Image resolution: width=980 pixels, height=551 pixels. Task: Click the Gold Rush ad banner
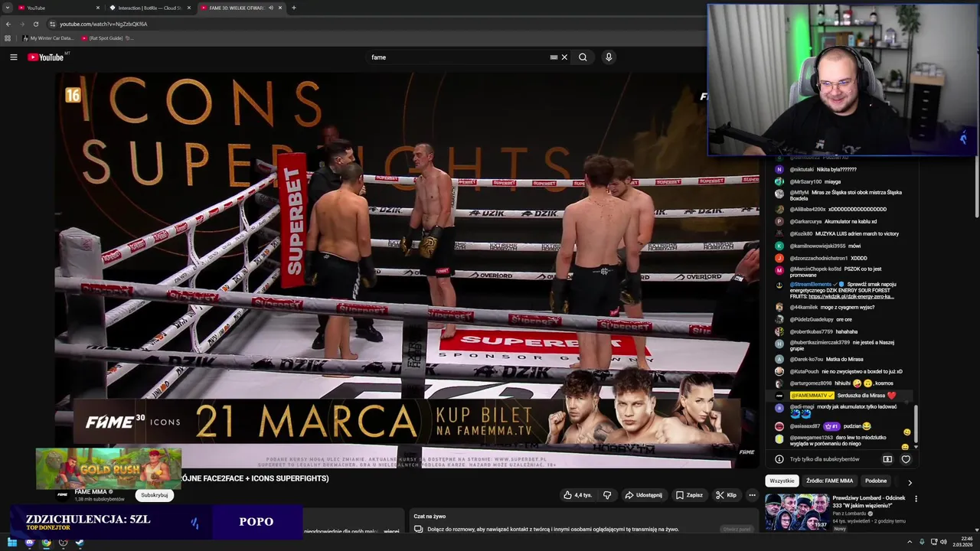109,468
